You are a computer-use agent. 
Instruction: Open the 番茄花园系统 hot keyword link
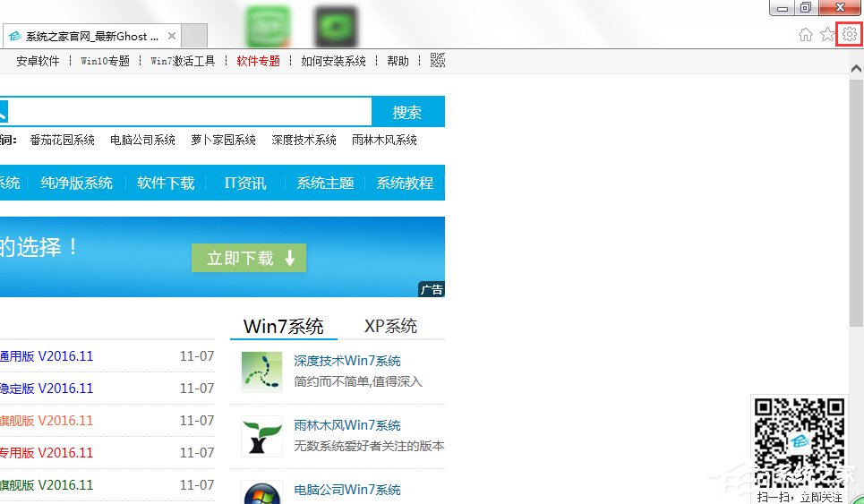[62, 140]
